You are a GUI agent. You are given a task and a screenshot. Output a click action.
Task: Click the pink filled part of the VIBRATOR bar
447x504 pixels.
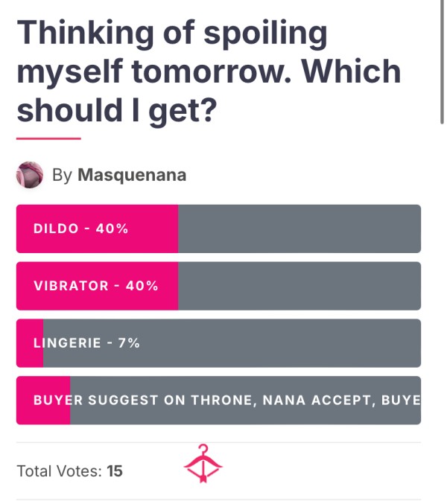click(97, 286)
